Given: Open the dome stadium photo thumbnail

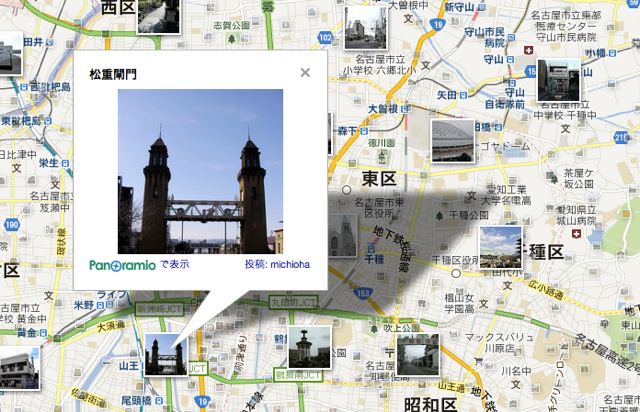Looking at the screenshot, I should (x=453, y=141).
